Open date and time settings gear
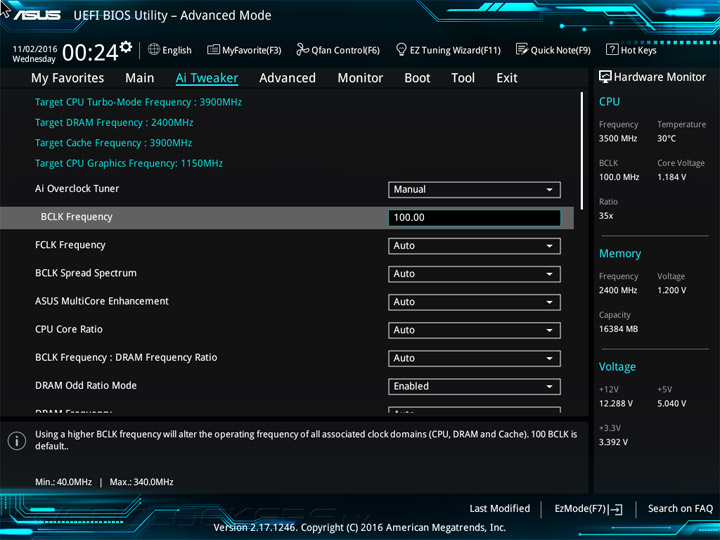 tap(126, 46)
